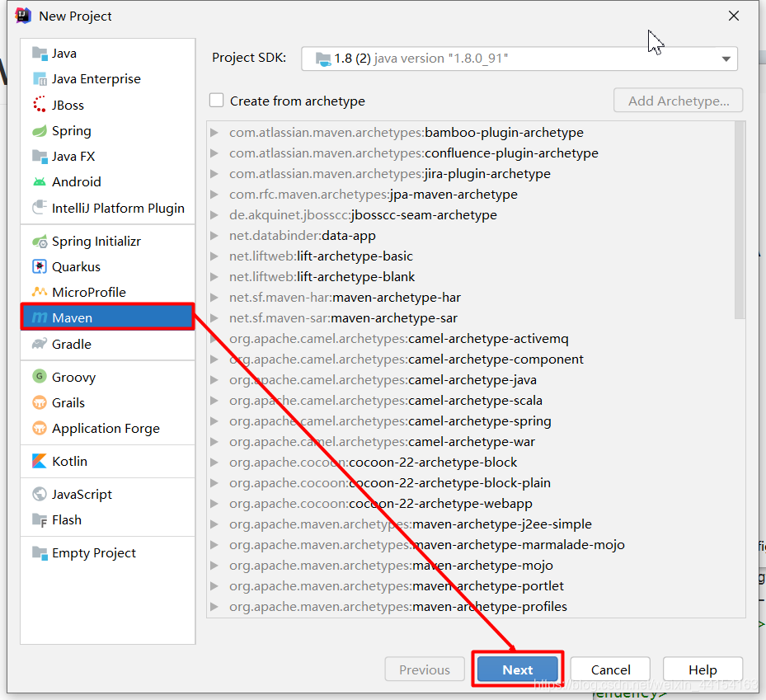Expand jpa-maven-archetype node
Screen dimensions: 766x700
(214, 194)
